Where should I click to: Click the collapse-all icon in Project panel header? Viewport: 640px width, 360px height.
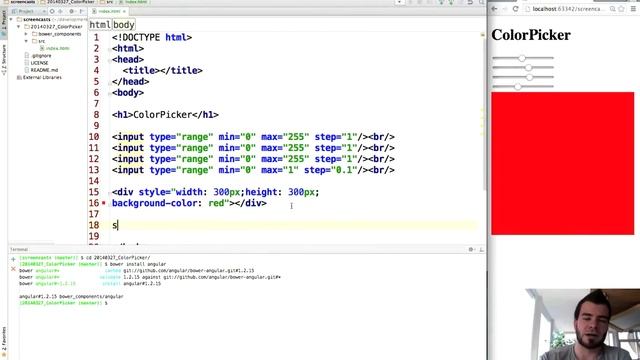(60, 11)
